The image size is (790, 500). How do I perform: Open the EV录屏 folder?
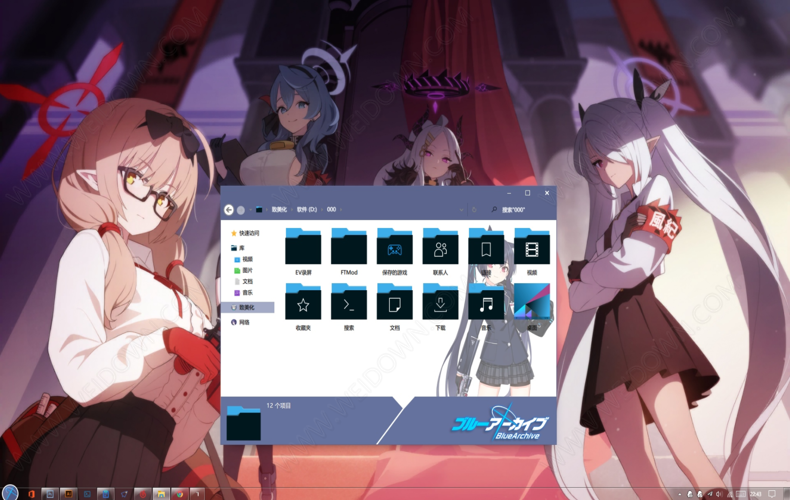303,252
